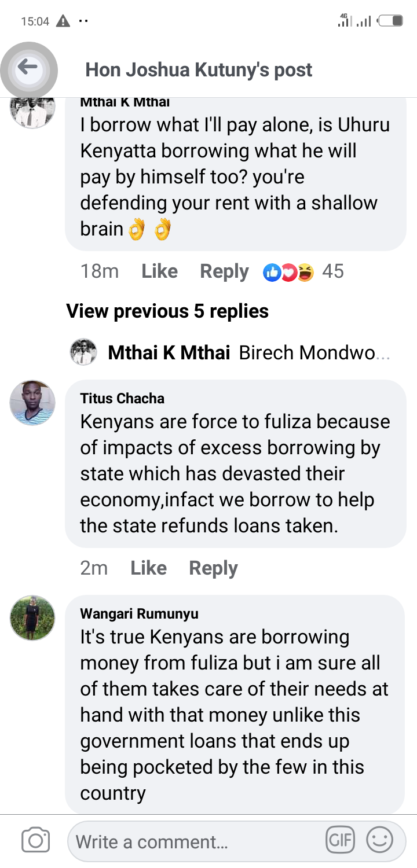Open the camera icon for photo comment
The height and width of the screenshot is (868, 417).
point(35,841)
